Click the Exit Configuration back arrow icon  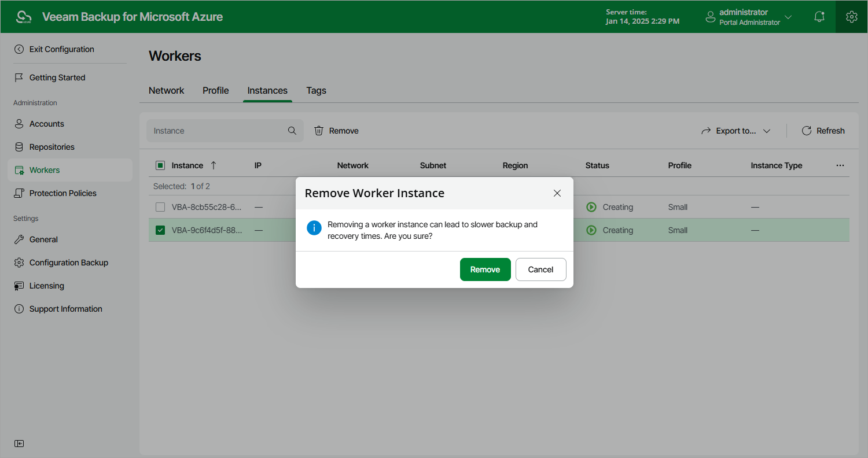coord(19,49)
